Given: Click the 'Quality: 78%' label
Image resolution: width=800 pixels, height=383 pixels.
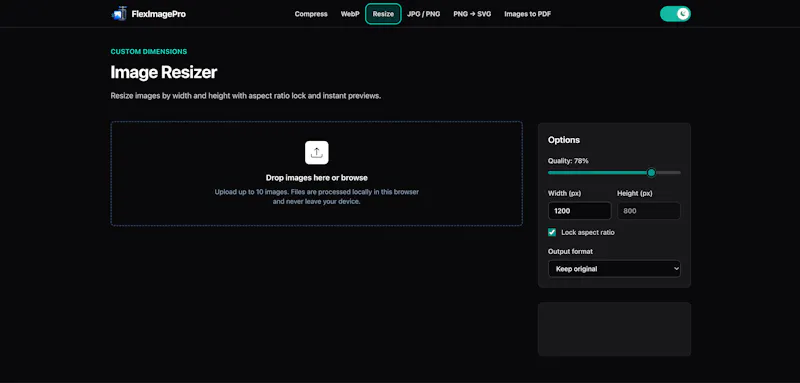Looking at the screenshot, I should [x=568, y=161].
